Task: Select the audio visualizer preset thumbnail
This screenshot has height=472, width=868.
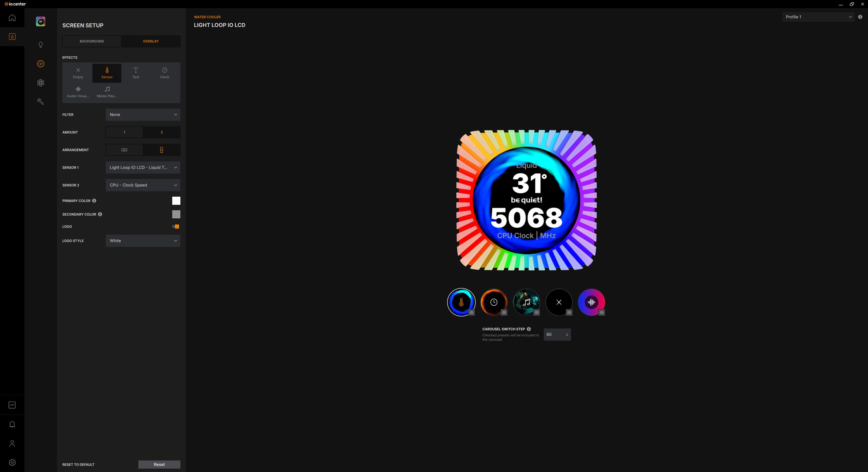Action: point(591,302)
